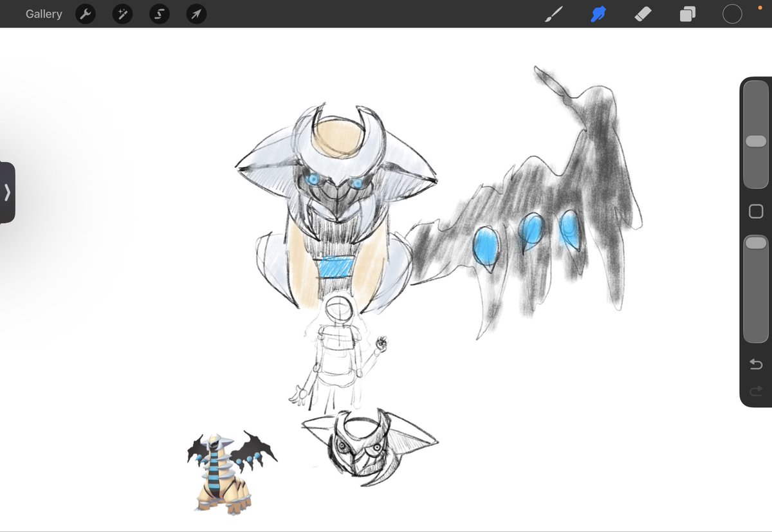Open the Layers panel
Viewport: 772px width, 532px height.
(688, 14)
